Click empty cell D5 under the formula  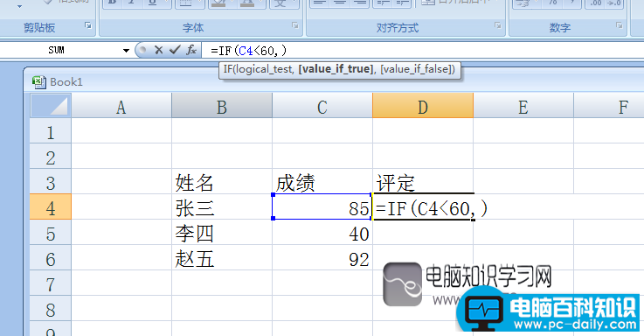423,233
